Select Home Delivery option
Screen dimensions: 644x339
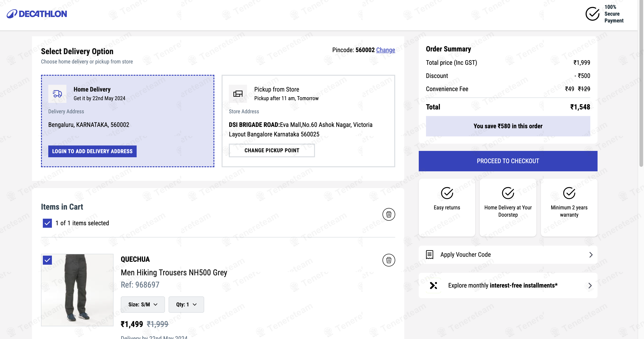(92, 90)
